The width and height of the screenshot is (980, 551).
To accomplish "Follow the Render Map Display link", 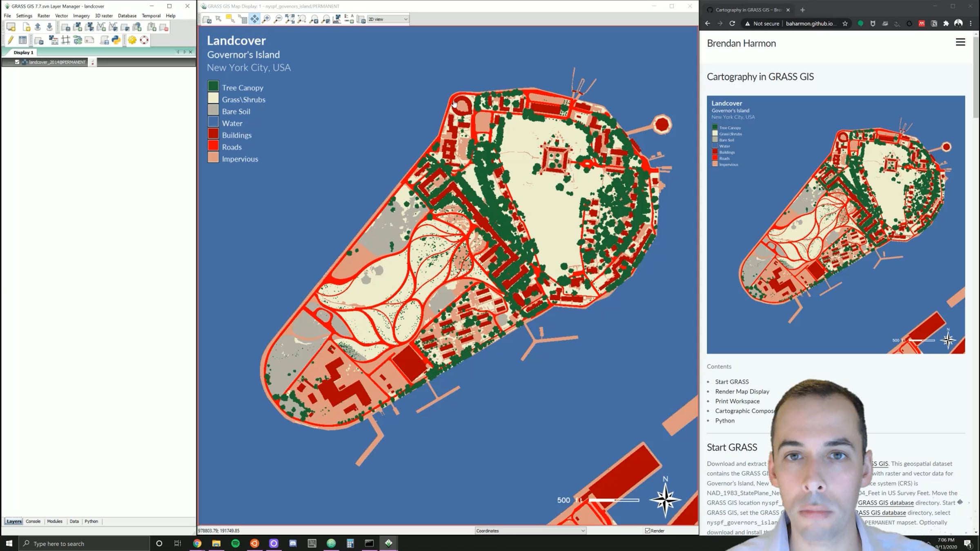I will point(742,391).
